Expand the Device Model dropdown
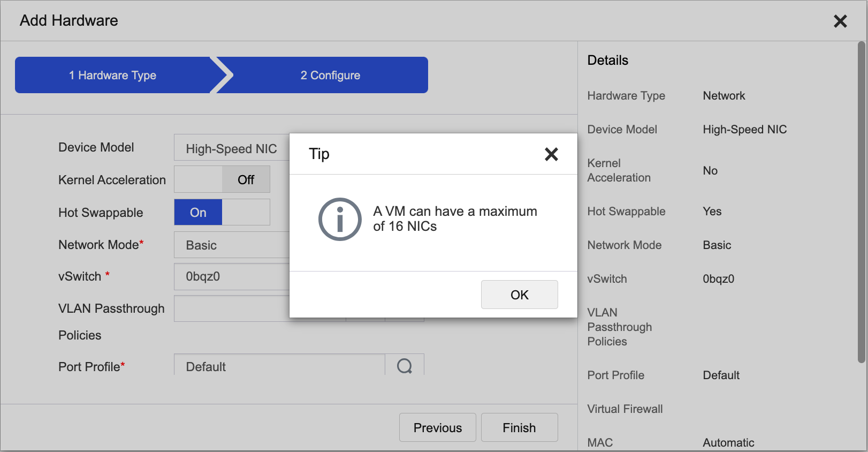The height and width of the screenshot is (452, 868). click(231, 148)
